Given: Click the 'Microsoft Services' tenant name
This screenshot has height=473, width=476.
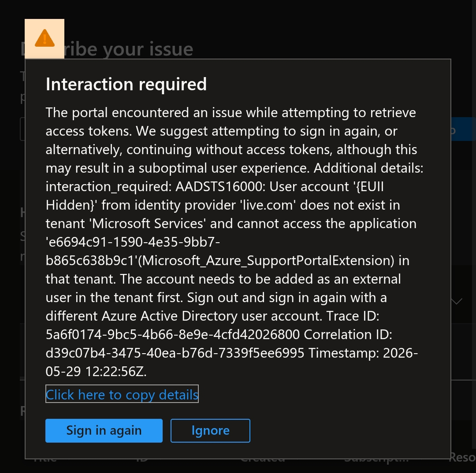Looking at the screenshot, I should pyautogui.click(x=148, y=224).
